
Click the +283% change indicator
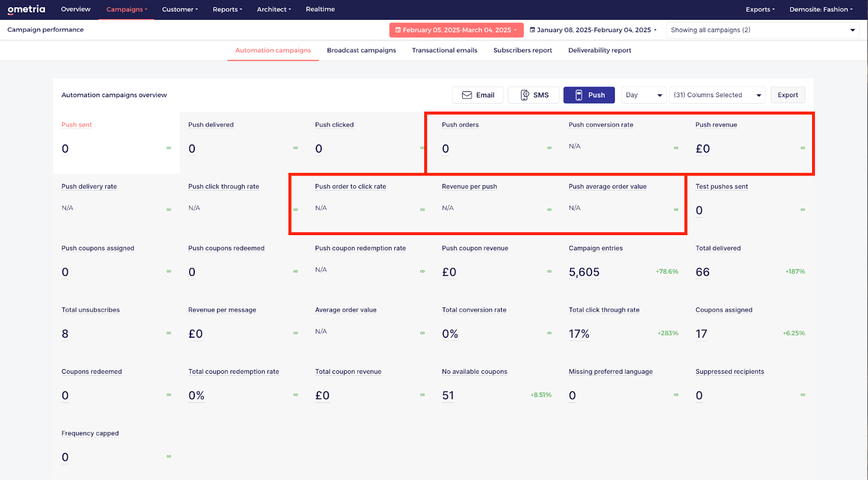point(668,333)
